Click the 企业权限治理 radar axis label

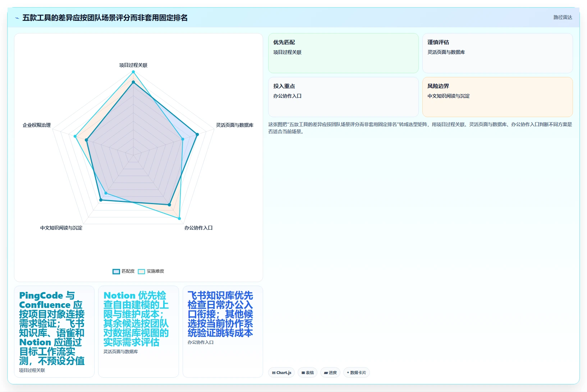(x=37, y=125)
